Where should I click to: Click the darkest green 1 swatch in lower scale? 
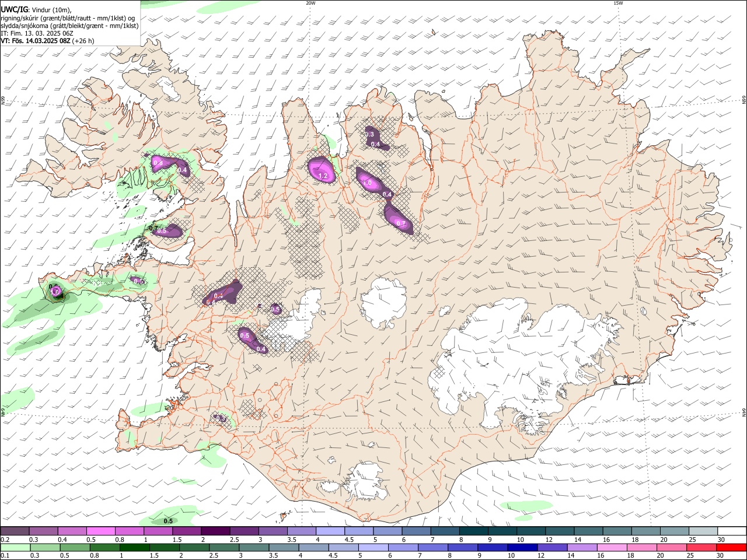[135, 548]
